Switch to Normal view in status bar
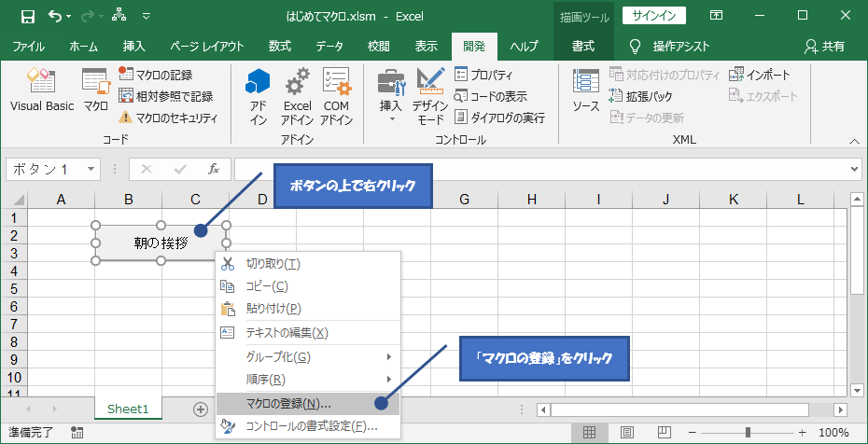The height and width of the screenshot is (444, 868). coord(589,433)
